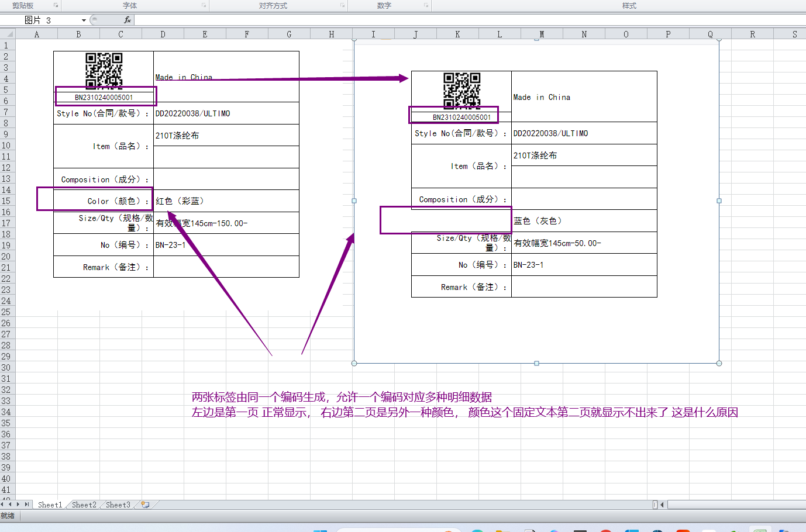Go to first sheet navigation arrow
This screenshot has height=532, width=806.
point(3,505)
